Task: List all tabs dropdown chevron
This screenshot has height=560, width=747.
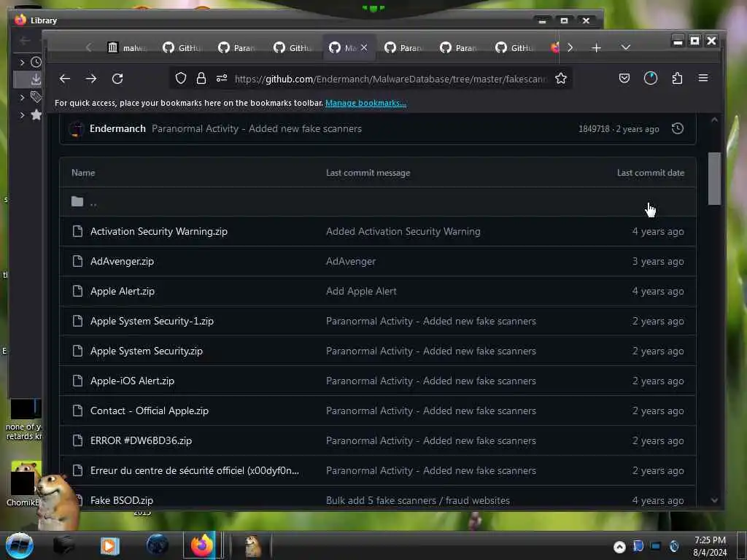Action: tap(625, 47)
